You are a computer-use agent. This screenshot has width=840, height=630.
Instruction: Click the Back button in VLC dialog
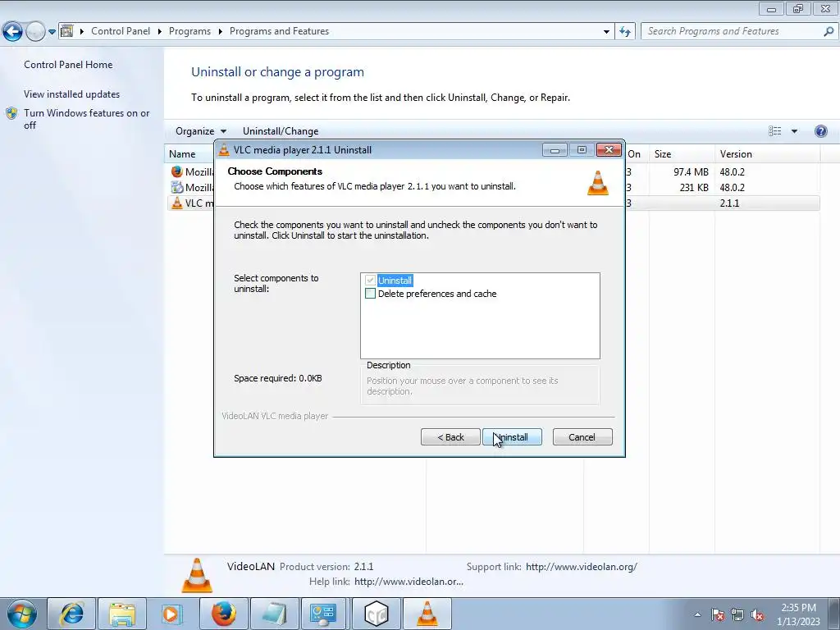[x=450, y=437]
